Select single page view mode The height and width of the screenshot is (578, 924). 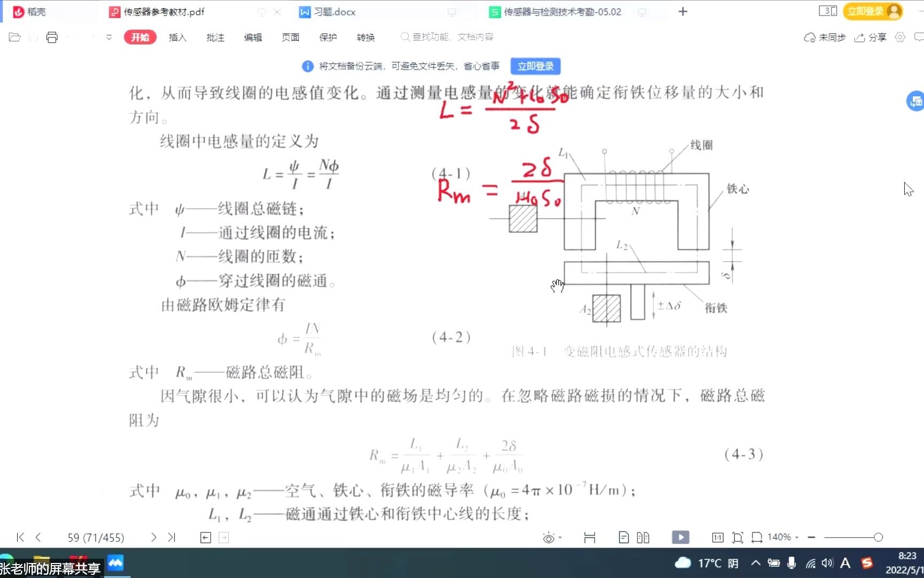tap(622, 537)
